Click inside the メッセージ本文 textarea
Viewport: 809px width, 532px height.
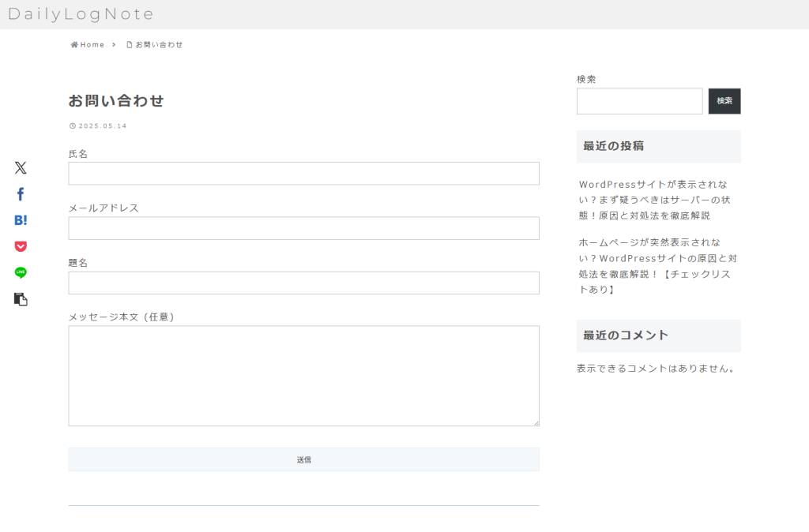[x=303, y=376]
